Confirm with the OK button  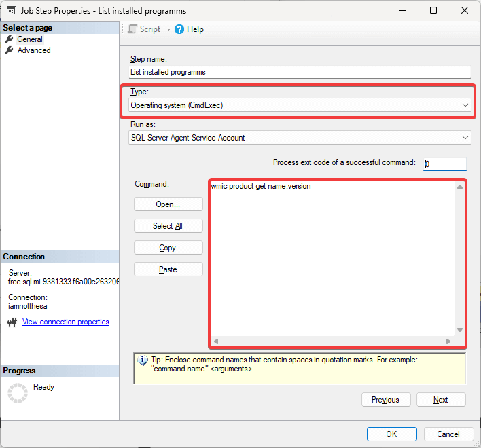[392, 434]
